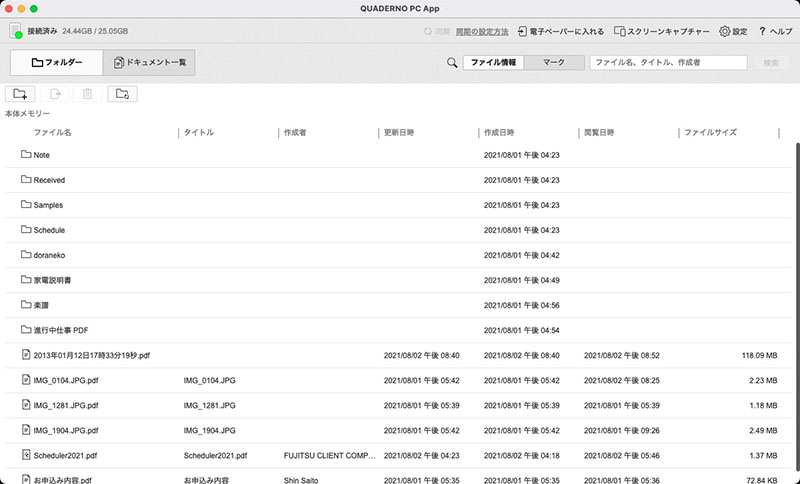Click the 2.49 MB file size

point(763,430)
